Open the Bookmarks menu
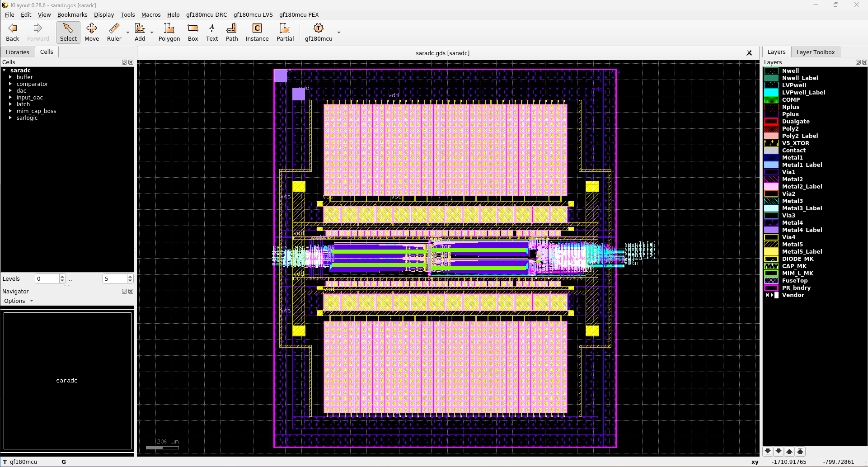Image resolution: width=868 pixels, height=467 pixels. pyautogui.click(x=72, y=14)
